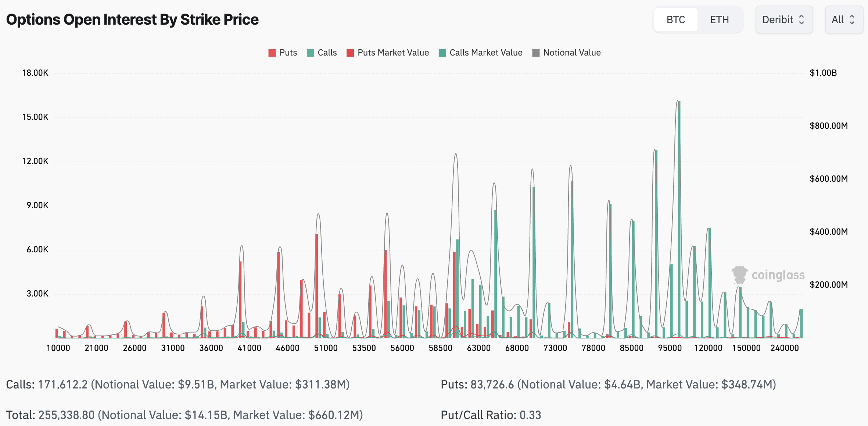
Task: Click the red Puts Market Value square
Action: click(350, 53)
